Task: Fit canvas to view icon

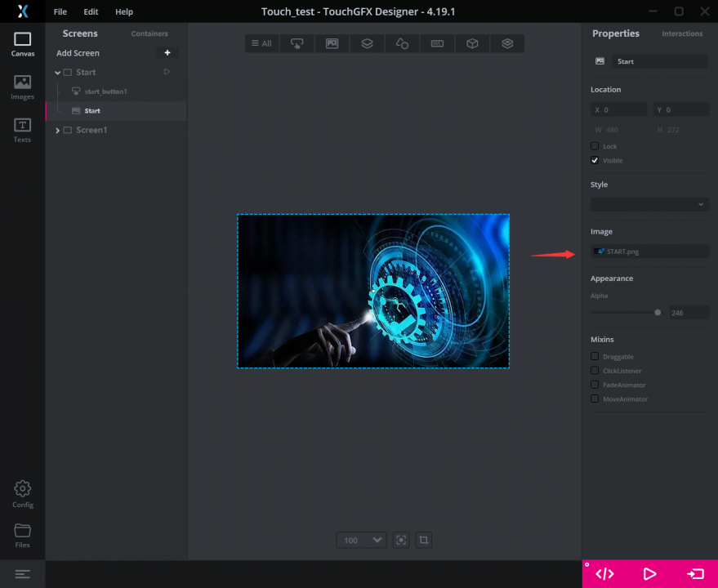Action: click(401, 541)
